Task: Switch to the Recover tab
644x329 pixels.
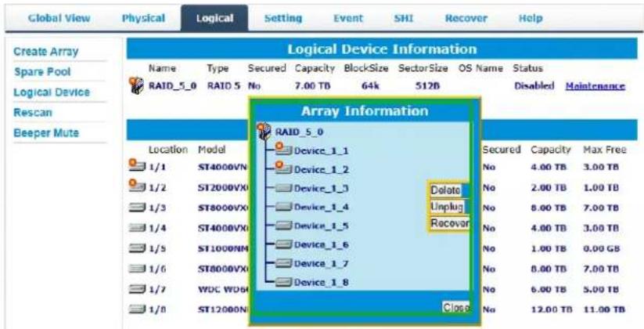Action: (466, 19)
